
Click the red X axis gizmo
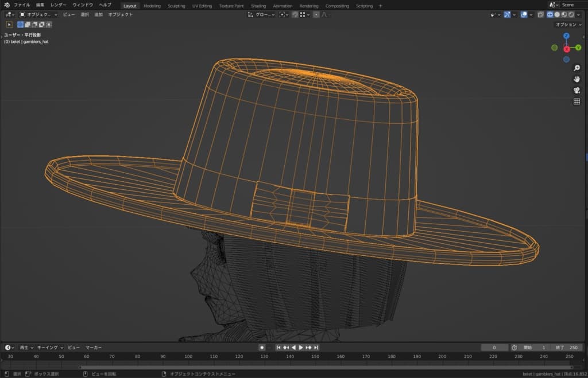(x=567, y=49)
